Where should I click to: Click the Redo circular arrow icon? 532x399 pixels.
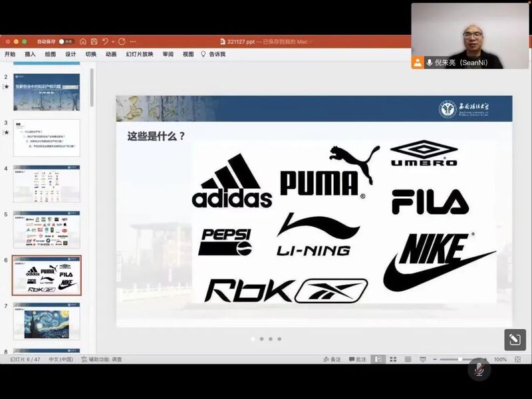[x=122, y=41]
